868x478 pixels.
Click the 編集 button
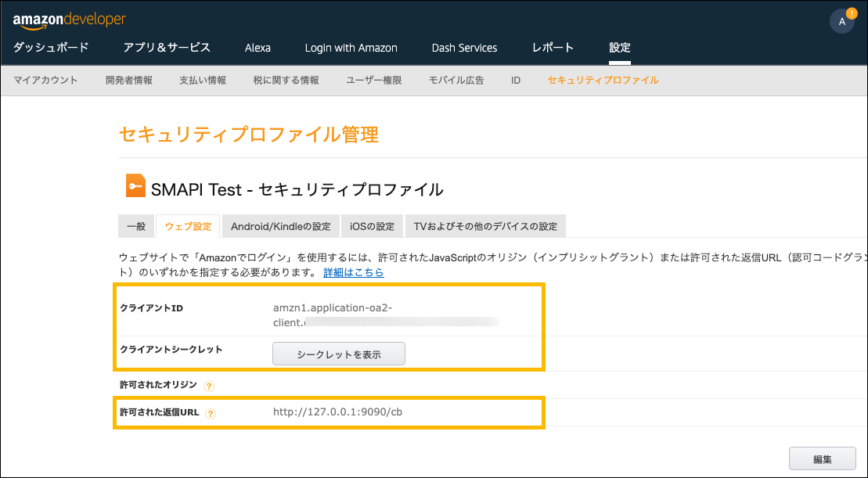click(x=822, y=459)
